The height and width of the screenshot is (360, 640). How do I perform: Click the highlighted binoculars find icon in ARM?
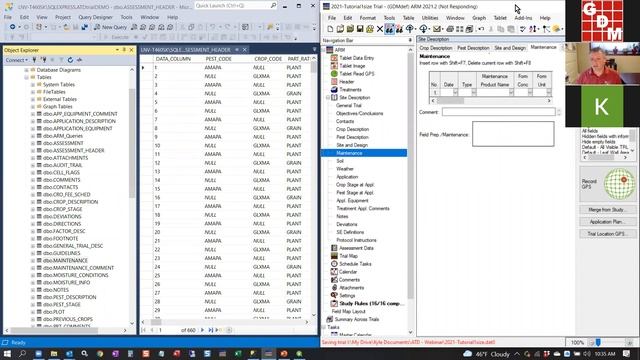[389, 29]
